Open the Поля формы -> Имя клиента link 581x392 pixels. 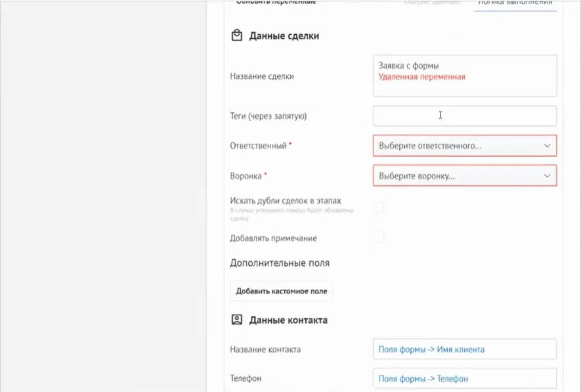430,349
